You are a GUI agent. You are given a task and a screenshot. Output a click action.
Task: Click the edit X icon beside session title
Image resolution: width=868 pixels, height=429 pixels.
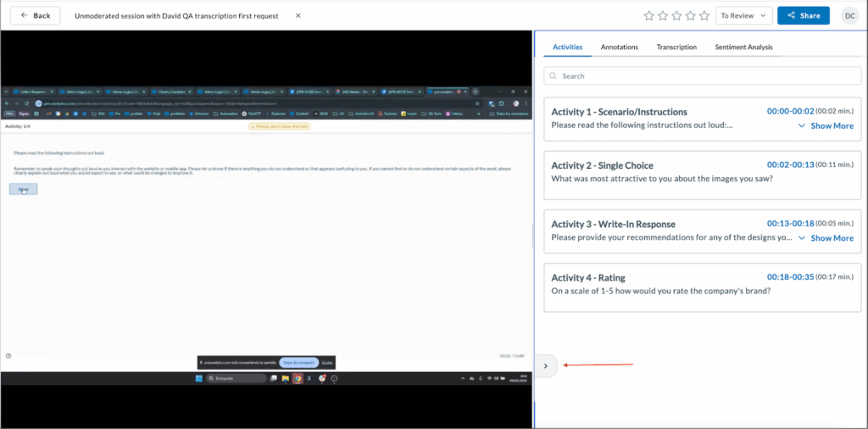[x=298, y=16]
